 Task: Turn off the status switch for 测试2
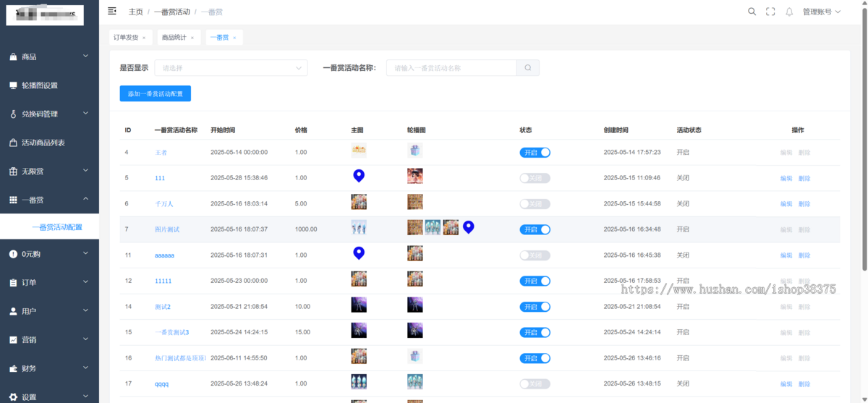tap(535, 307)
